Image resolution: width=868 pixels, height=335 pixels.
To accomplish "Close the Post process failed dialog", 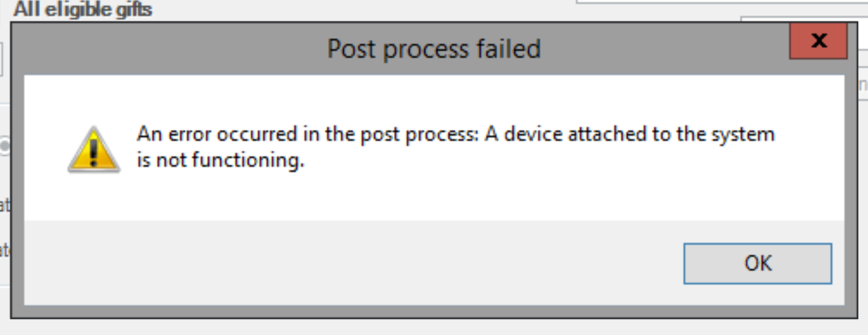I will (x=818, y=41).
